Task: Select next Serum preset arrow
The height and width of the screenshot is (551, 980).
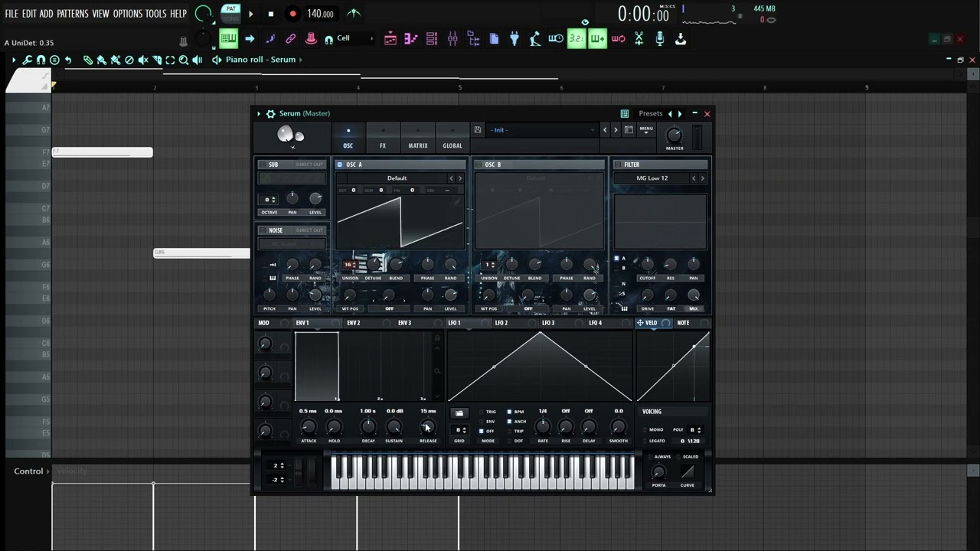Action: (616, 130)
